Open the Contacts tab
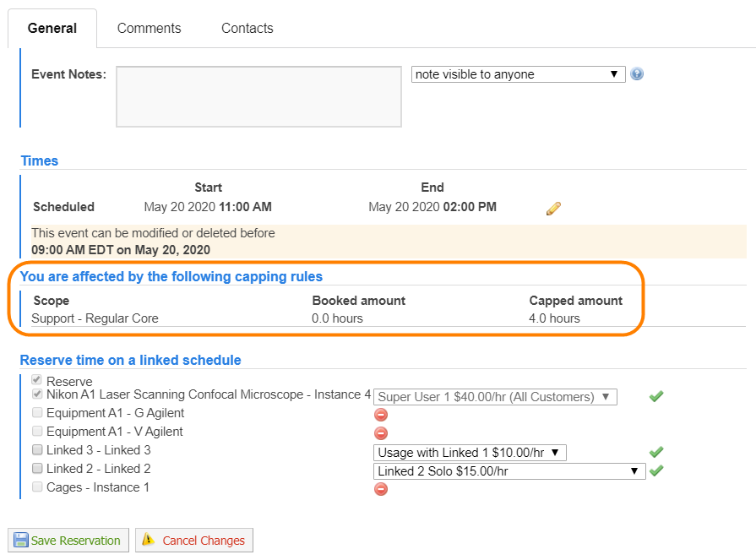The height and width of the screenshot is (560, 756). point(247,29)
